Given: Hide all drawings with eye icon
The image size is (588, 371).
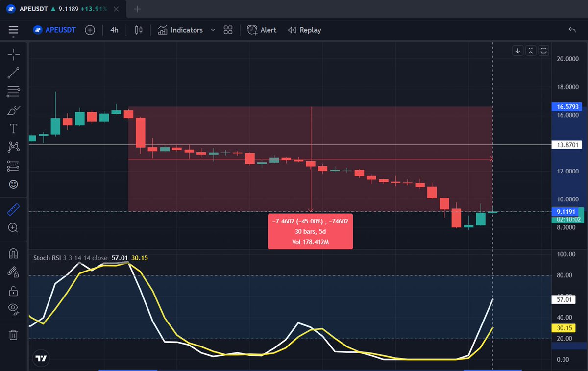Looking at the screenshot, I should click(14, 309).
